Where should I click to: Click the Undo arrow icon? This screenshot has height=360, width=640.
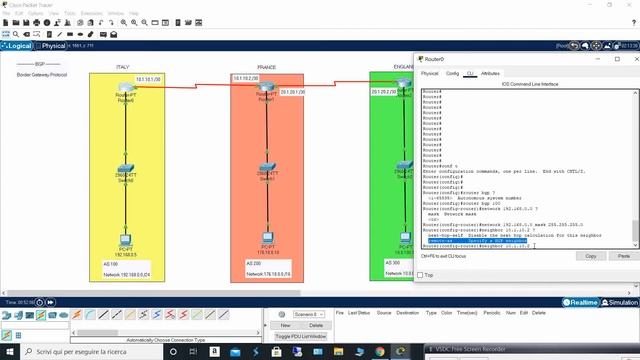(x=101, y=23)
